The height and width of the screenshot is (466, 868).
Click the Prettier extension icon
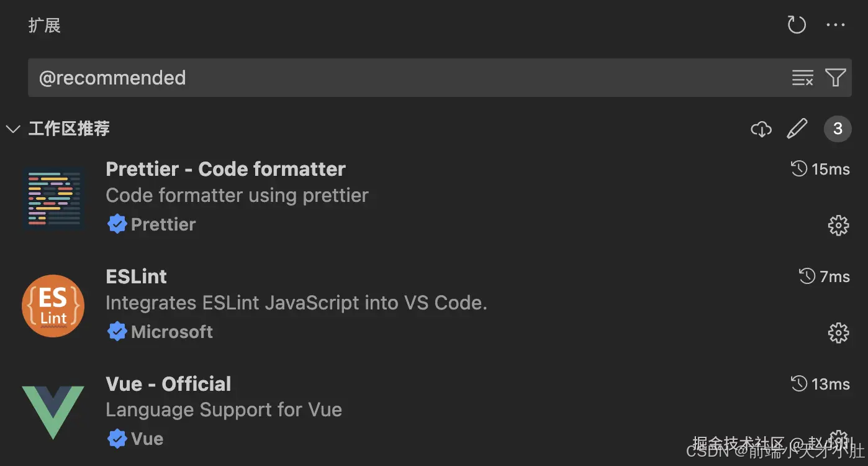click(53, 198)
